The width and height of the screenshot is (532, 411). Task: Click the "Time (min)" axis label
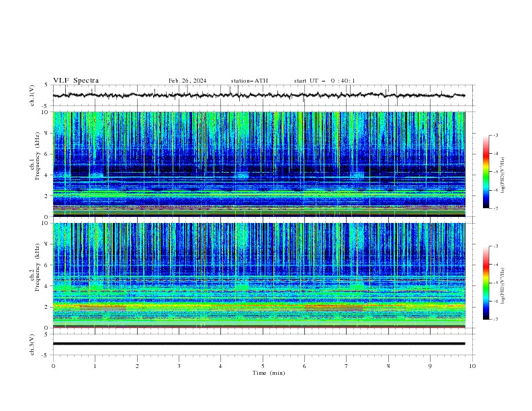[269, 373]
